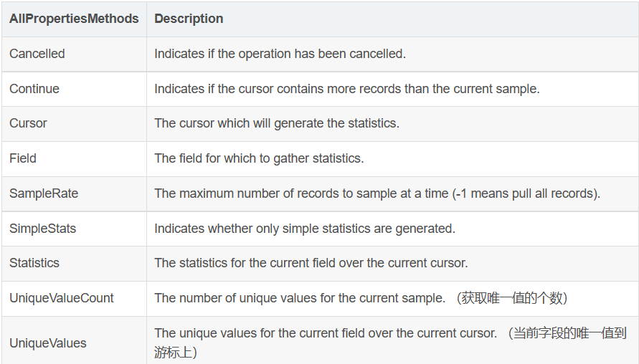Viewport: 639px width, 364px height.
Task: Click the UniqueValues property name
Action: click(x=48, y=343)
